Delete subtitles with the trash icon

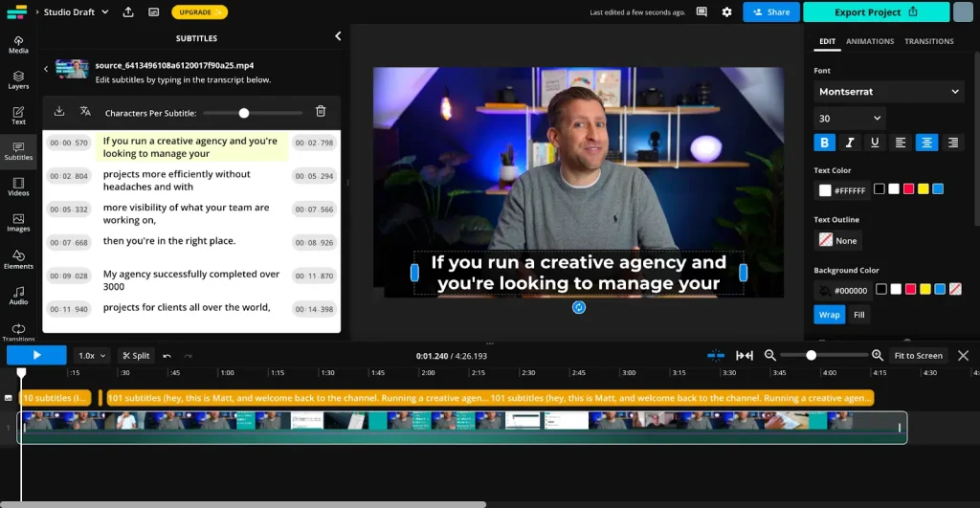pos(321,112)
